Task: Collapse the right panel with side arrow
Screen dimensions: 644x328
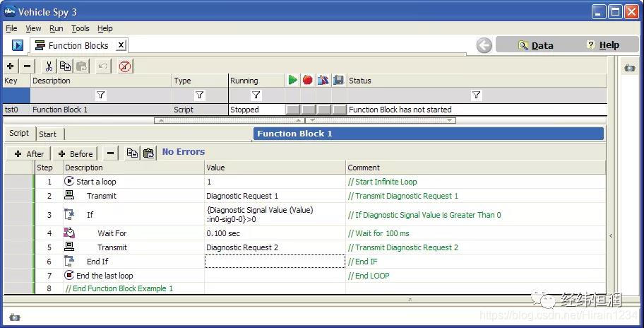Action: coord(611,235)
